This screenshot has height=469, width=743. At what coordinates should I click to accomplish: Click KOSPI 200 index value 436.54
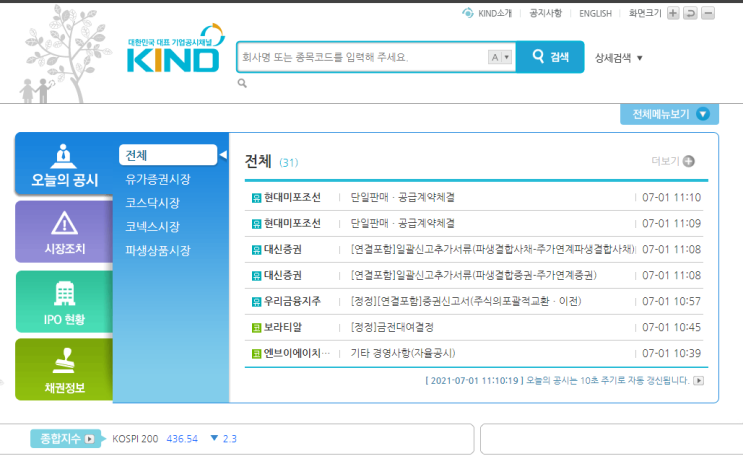click(x=182, y=439)
